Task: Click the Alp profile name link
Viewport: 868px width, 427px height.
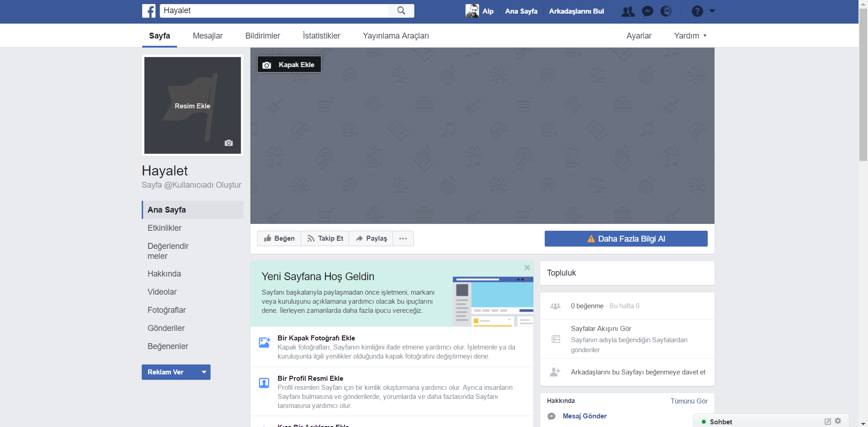Action: tap(488, 11)
